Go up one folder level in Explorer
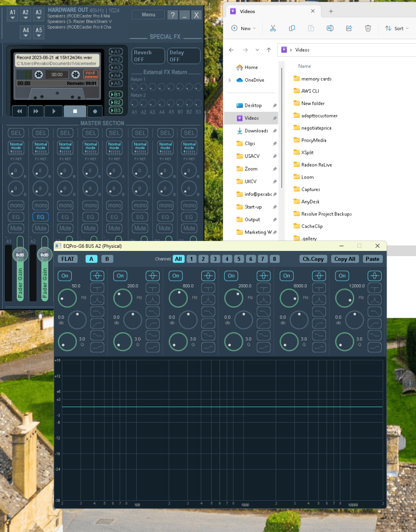Screen dimensions: 416x532 (x=269, y=50)
